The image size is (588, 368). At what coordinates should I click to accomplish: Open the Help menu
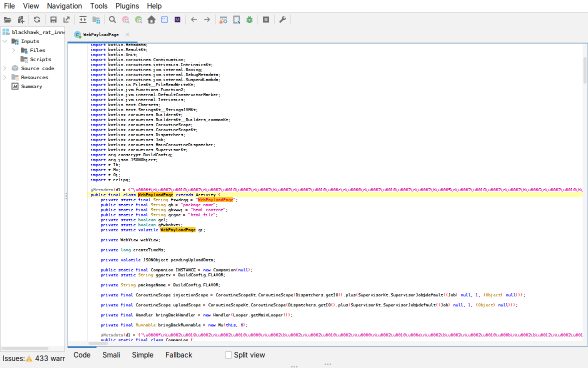point(154,6)
